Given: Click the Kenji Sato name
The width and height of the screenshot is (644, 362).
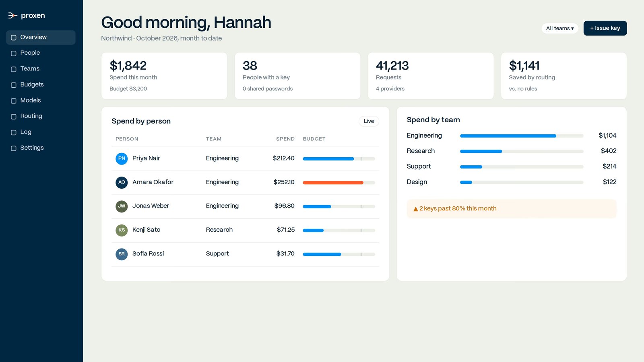Looking at the screenshot, I should 147,230.
